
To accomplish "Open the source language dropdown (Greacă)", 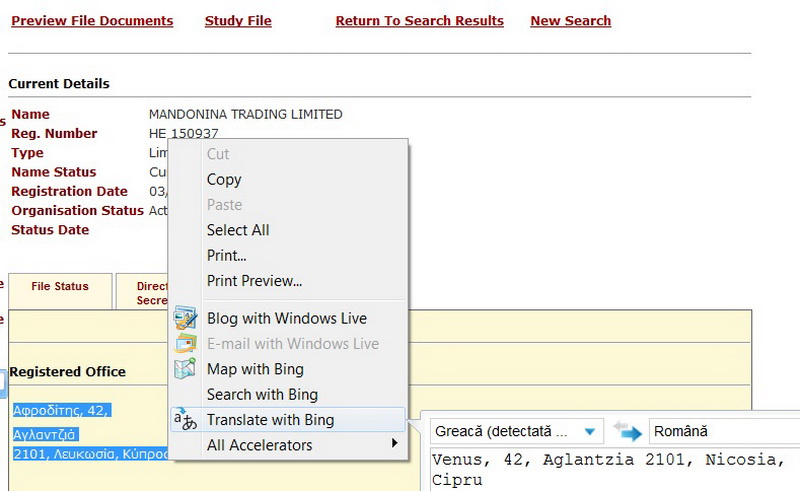I will point(517,432).
